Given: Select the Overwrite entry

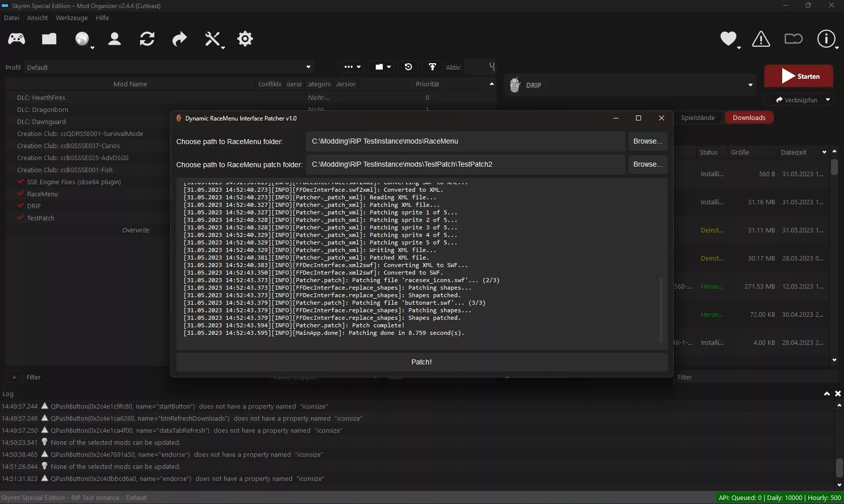Looking at the screenshot, I should click(x=88, y=230).
